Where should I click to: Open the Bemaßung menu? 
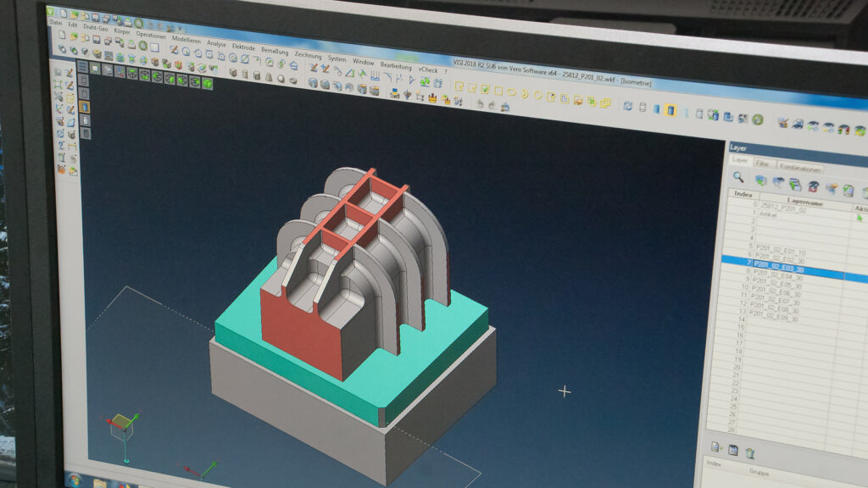[275, 51]
